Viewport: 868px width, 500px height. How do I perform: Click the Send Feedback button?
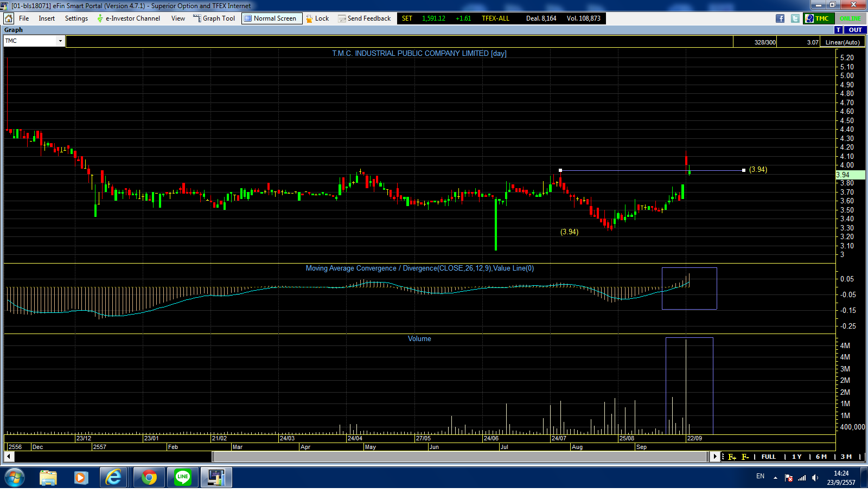(x=364, y=18)
